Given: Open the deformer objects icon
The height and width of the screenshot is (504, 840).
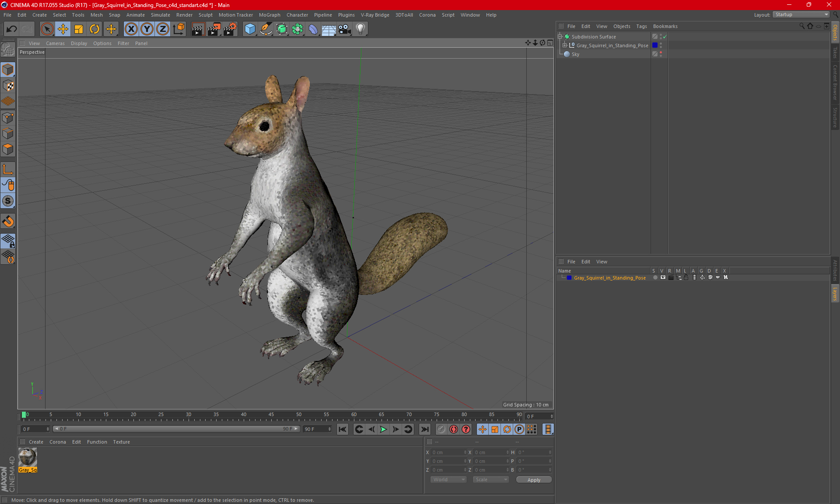Looking at the screenshot, I should click(313, 29).
